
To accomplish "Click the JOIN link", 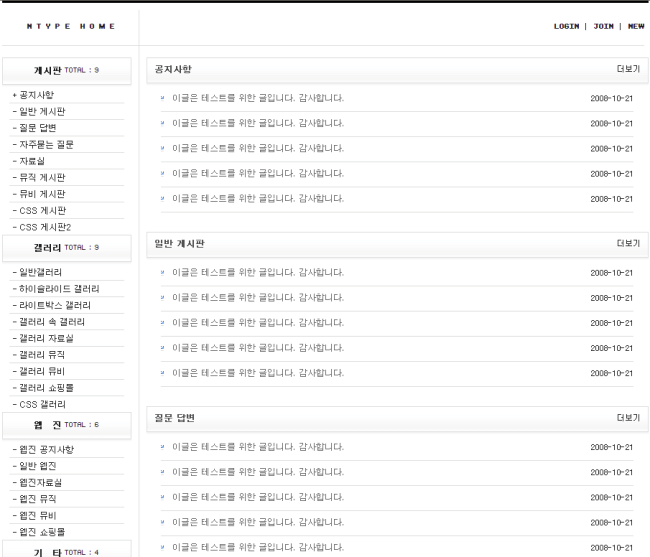I will point(604,26).
